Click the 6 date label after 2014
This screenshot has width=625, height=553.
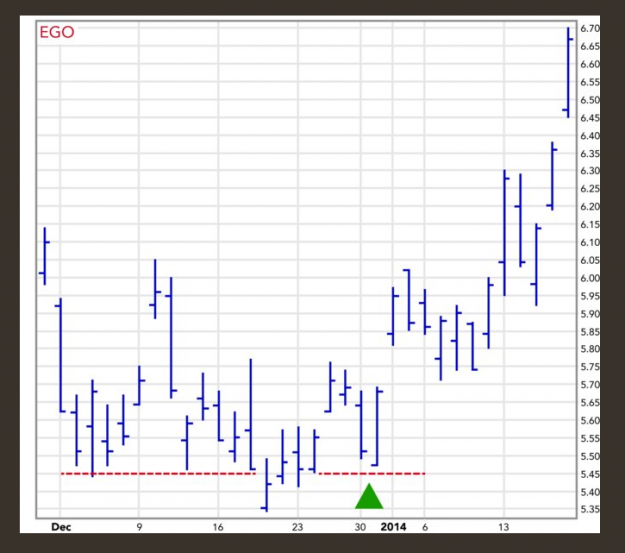425,527
